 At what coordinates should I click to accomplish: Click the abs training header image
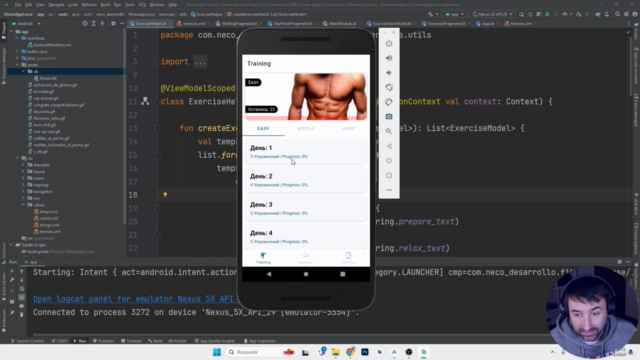(x=306, y=97)
